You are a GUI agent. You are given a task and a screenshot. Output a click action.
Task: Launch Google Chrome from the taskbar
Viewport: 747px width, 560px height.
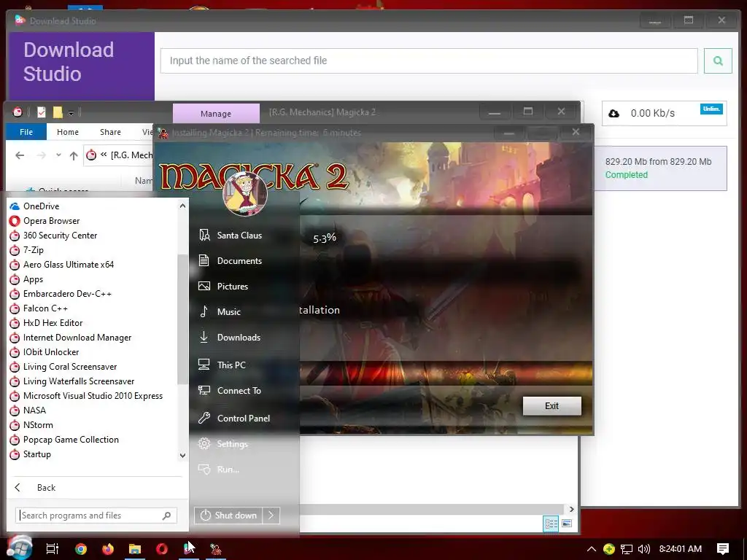(x=81, y=549)
